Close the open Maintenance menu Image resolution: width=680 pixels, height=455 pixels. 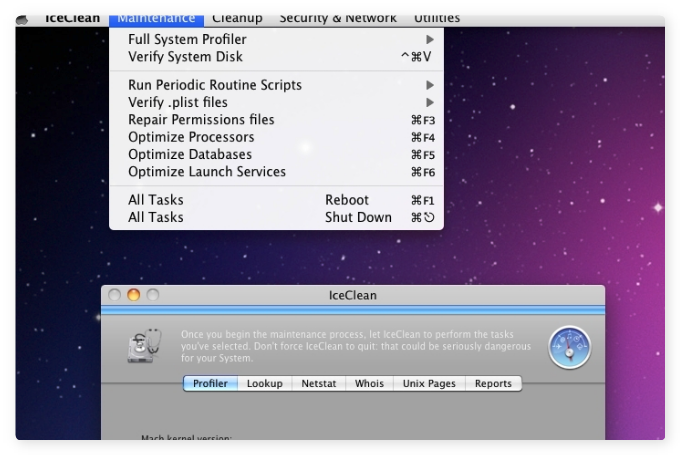(x=156, y=20)
